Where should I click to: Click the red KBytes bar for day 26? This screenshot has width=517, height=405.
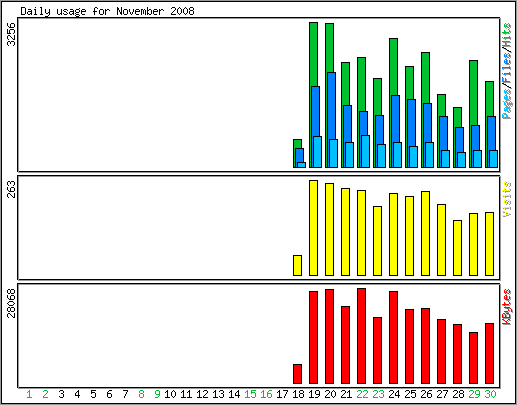(425, 346)
